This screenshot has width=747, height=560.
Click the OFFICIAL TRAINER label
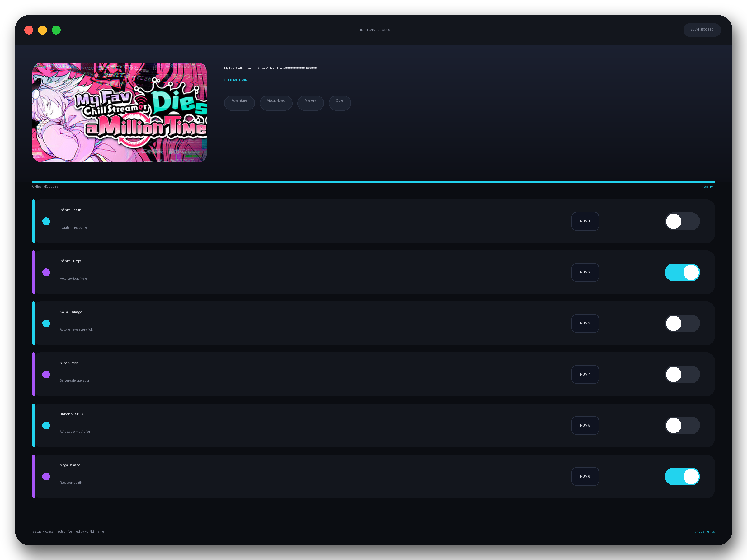point(237,80)
